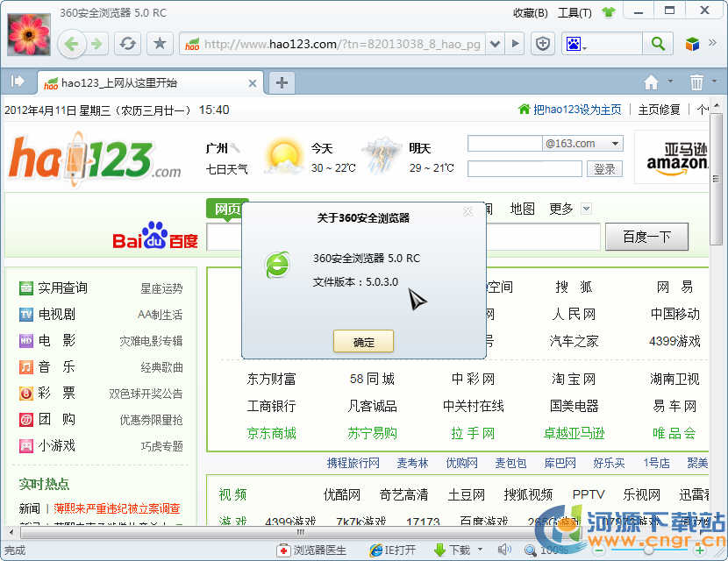Mute sound using the speaker icon
Screen dimensions: 728x561
click(x=504, y=550)
